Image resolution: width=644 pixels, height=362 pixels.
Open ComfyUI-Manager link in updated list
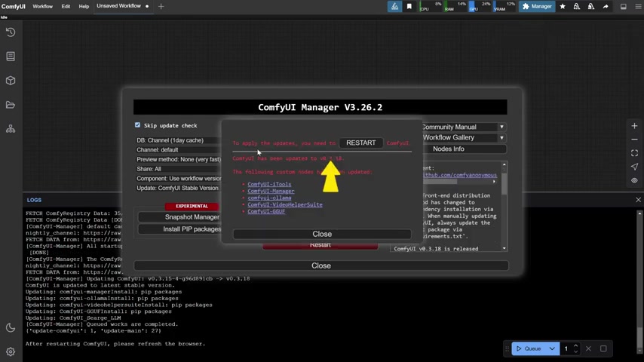(x=271, y=191)
